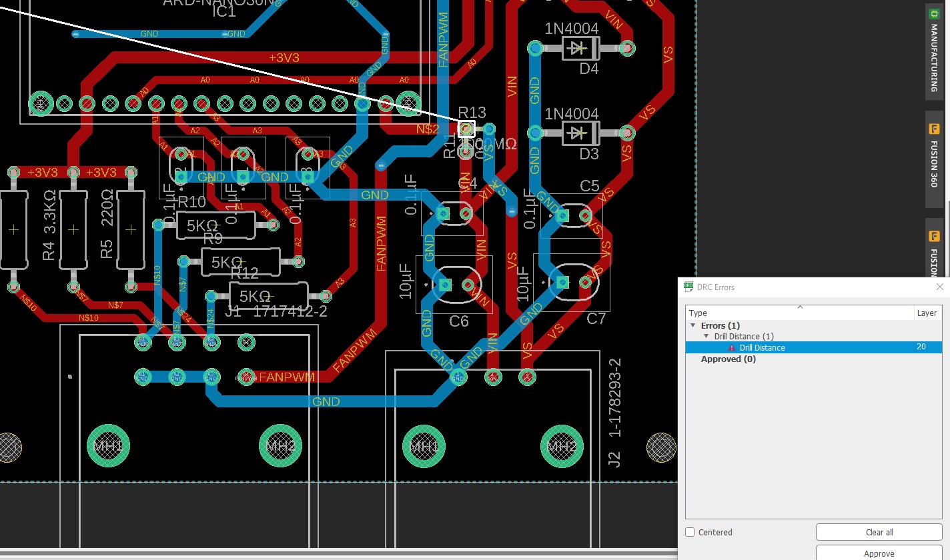The width and height of the screenshot is (950, 560).
Task: Click the R4 resistor label
Action: 48,251
